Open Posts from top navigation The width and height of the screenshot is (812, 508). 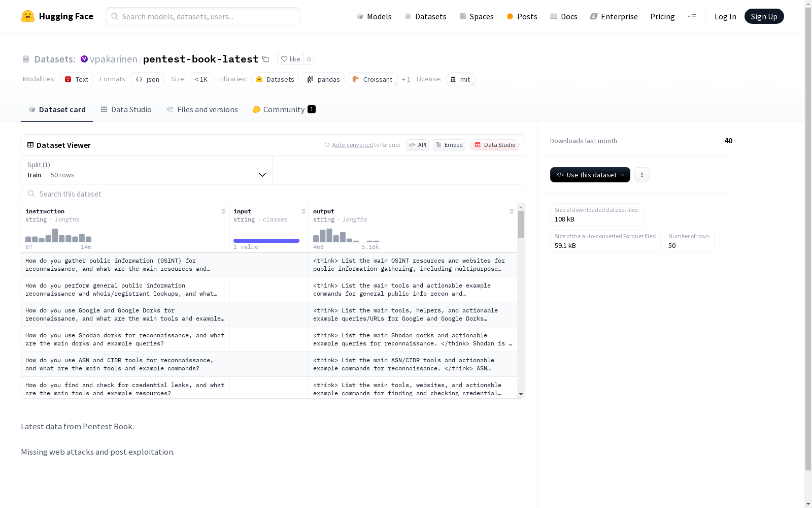coord(522,16)
